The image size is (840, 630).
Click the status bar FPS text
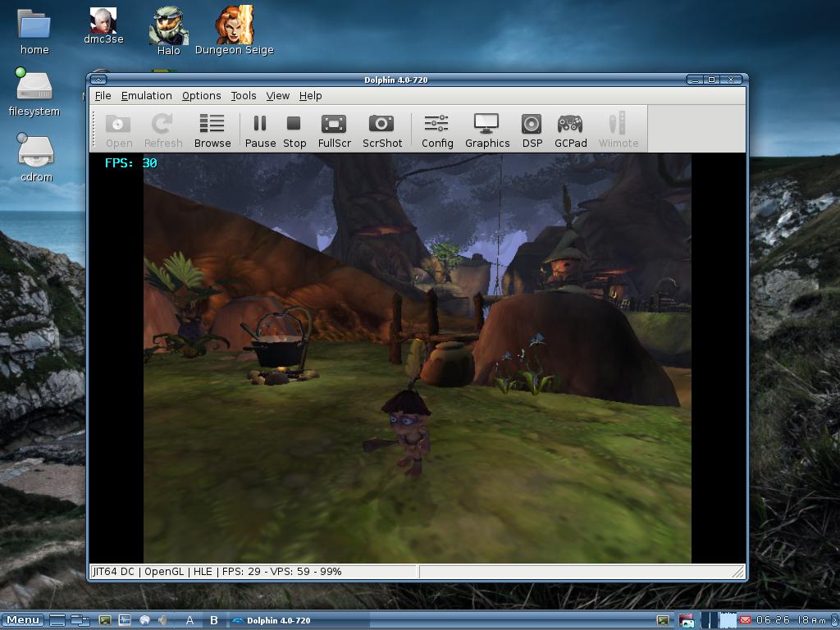[242, 572]
